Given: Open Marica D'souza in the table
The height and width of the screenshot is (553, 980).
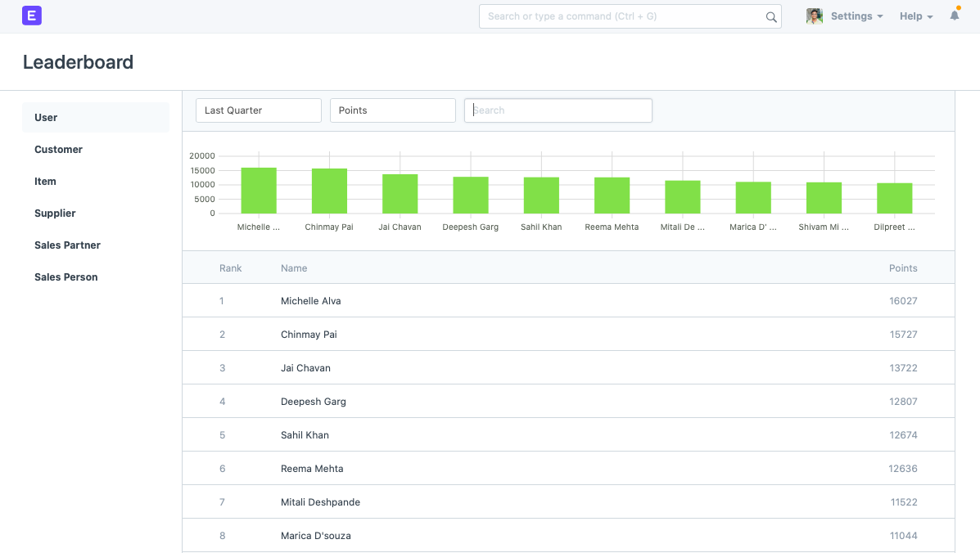Looking at the screenshot, I should pos(316,536).
